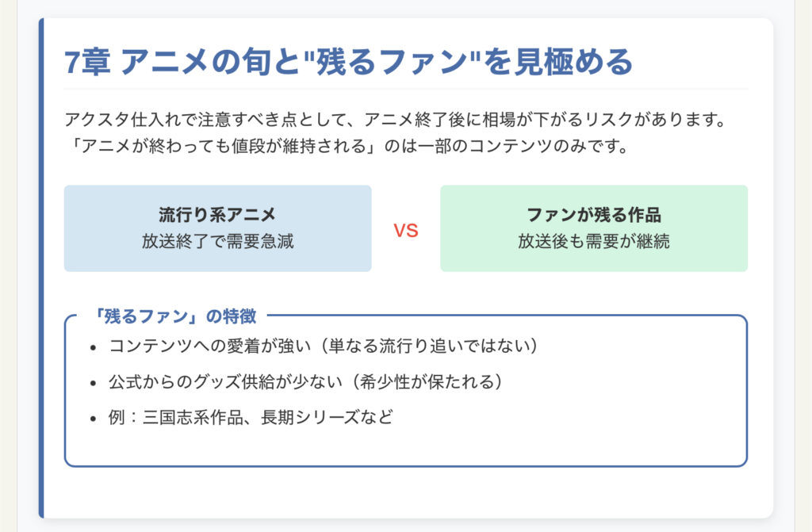Click the blue vertical bar on card edge
812x532 pixels.
tap(41, 268)
